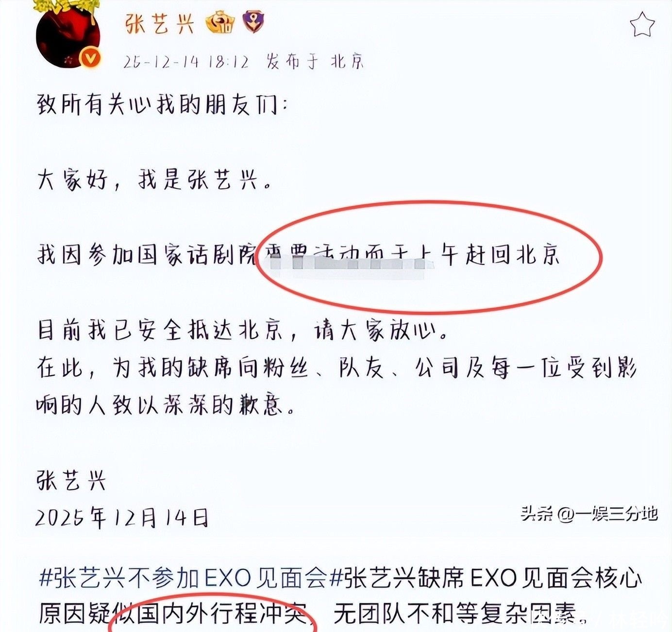Click the 发布于 北京 location label

coord(315,62)
